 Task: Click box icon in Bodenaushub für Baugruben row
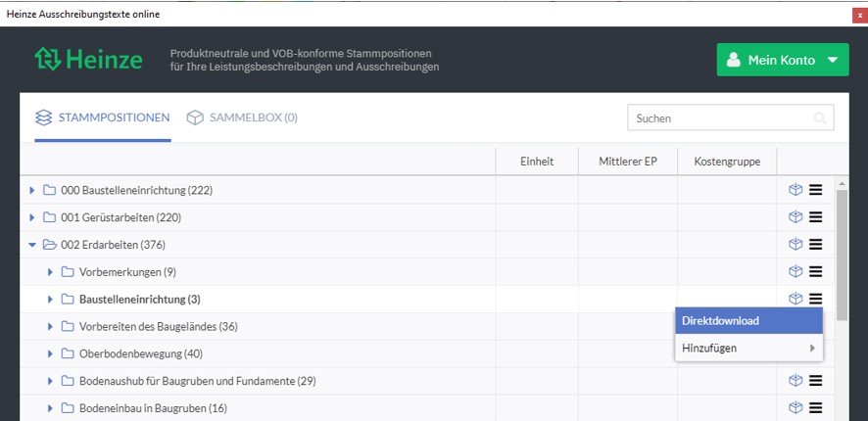[796, 381]
